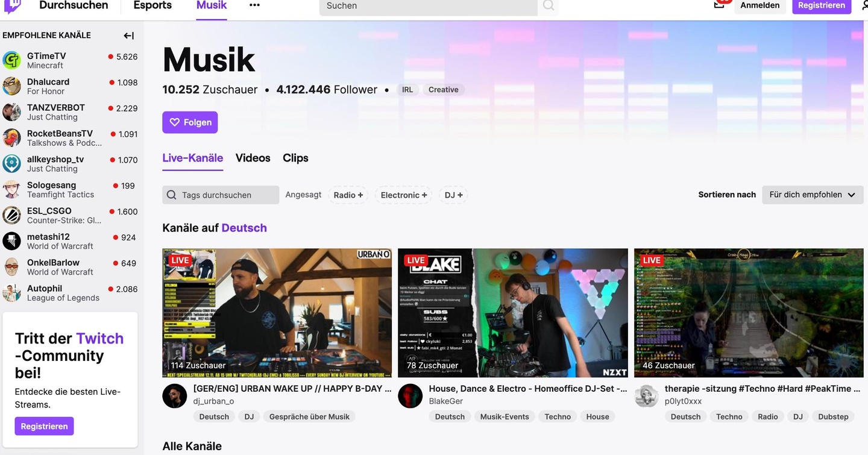Image resolution: width=868 pixels, height=455 pixels.
Task: Go to Durchsuchen in top navigation
Action: click(x=74, y=5)
